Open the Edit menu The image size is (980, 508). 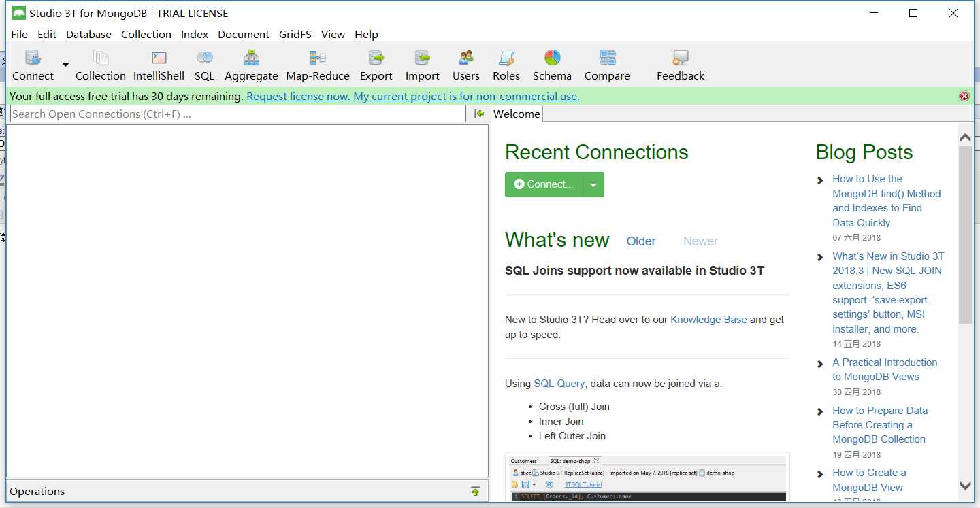(x=47, y=34)
